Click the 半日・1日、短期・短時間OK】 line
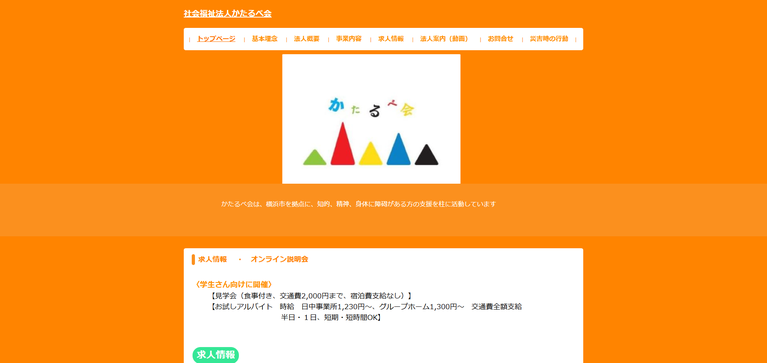Image resolution: width=767 pixels, height=363 pixels. (x=330, y=318)
